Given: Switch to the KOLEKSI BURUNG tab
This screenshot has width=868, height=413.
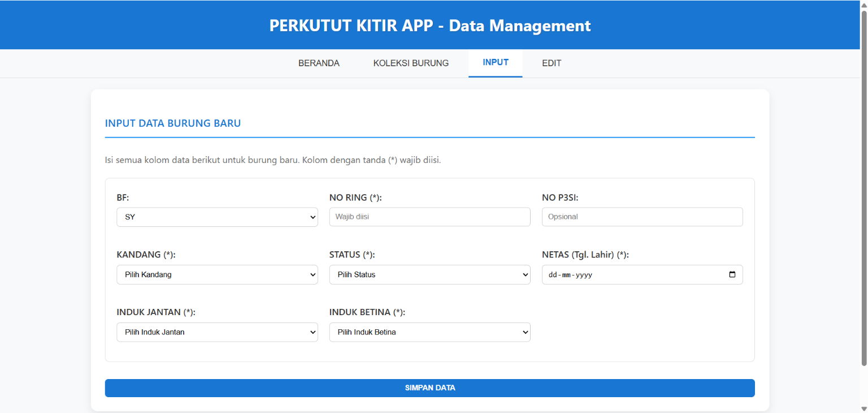Looking at the screenshot, I should pyautogui.click(x=411, y=63).
